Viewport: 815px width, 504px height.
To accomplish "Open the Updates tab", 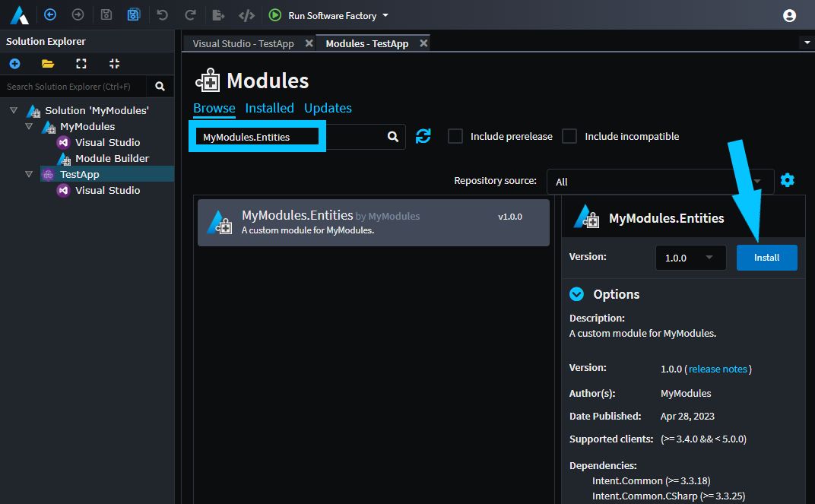I will coord(328,108).
